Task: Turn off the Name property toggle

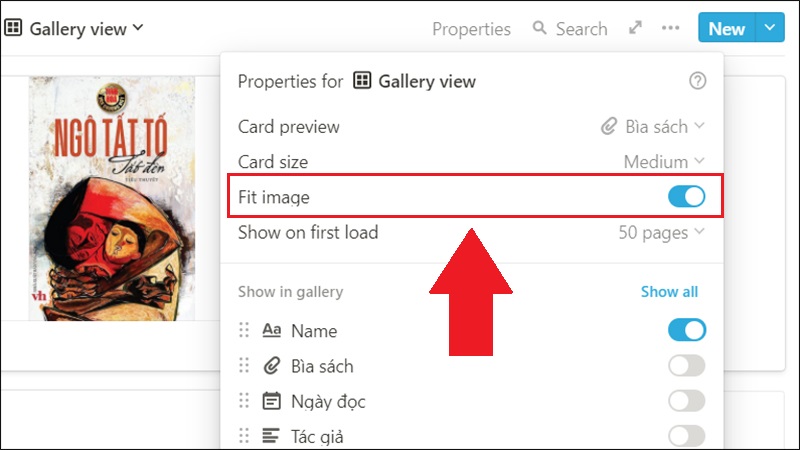Action: point(687,330)
